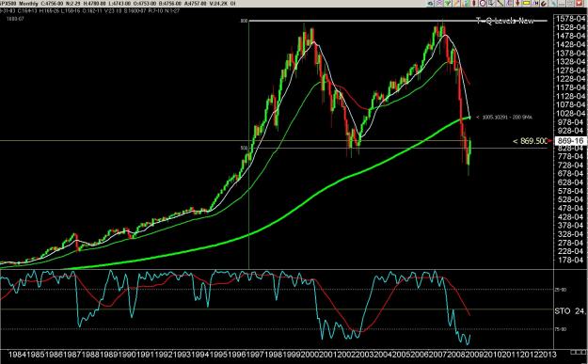The image size is (588, 364).
Task: Click the 1578-04 price axis label
Action: pos(570,19)
